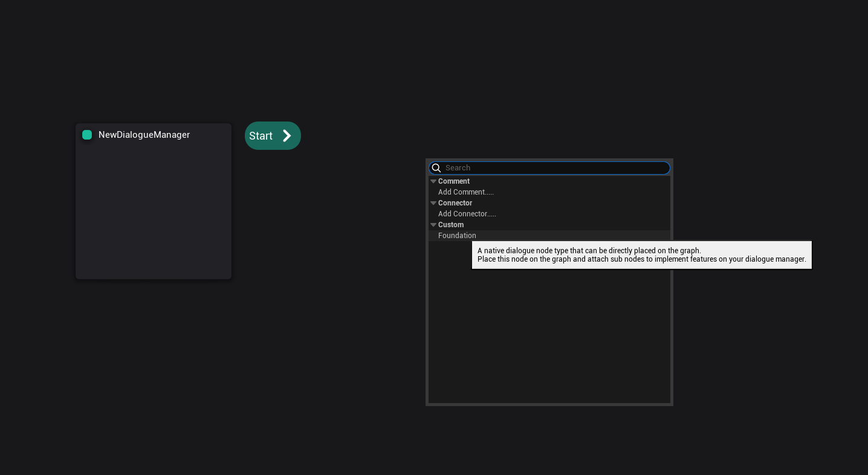Click the magnifier icon in search box
Image resolution: width=868 pixels, height=475 pixels.
click(436, 168)
